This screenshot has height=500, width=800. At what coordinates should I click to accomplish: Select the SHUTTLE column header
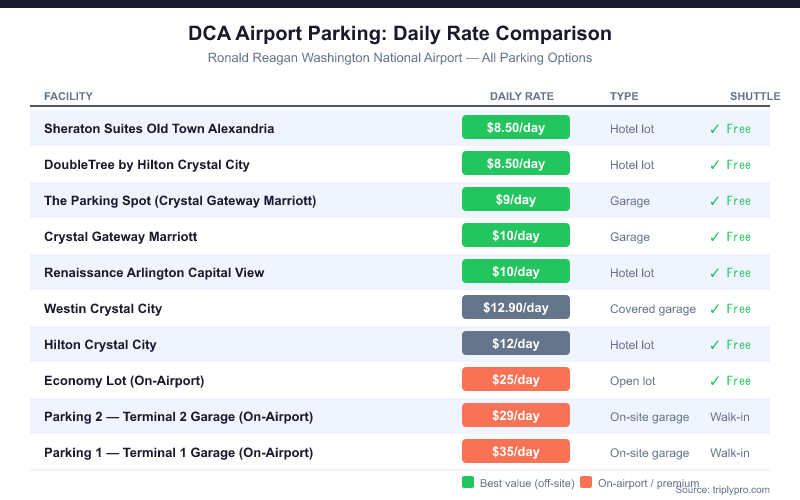click(754, 96)
